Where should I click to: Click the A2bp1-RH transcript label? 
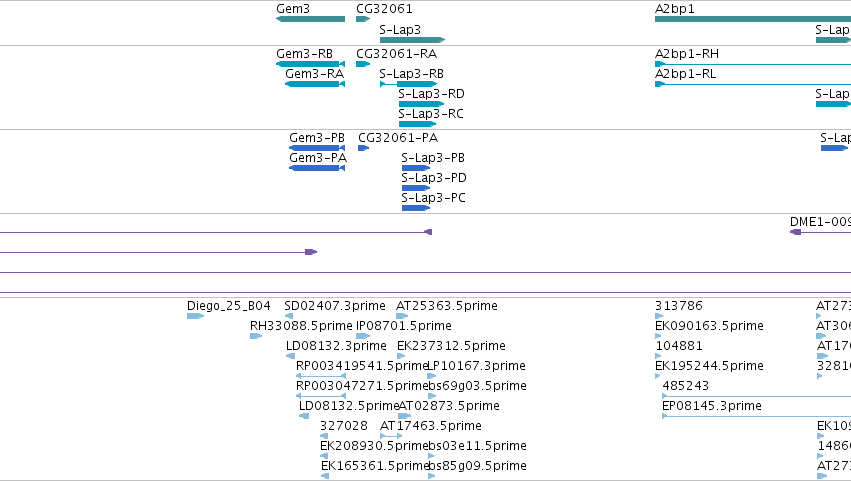tap(687, 54)
